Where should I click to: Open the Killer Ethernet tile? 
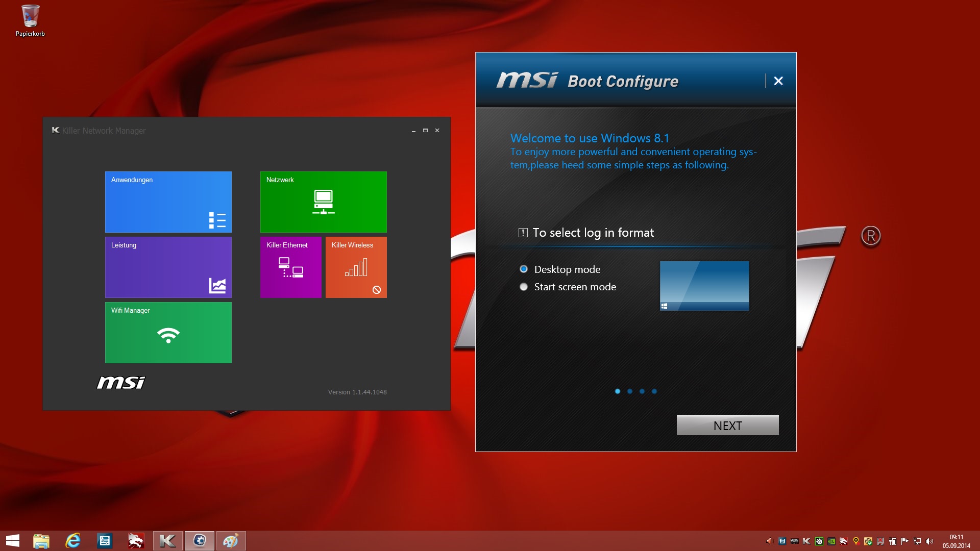pyautogui.click(x=291, y=267)
